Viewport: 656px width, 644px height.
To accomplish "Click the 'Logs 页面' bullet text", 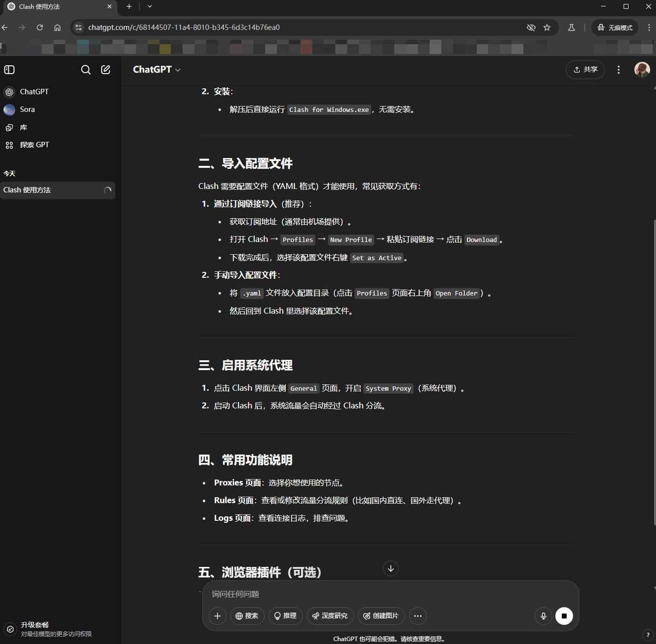I will click(x=233, y=518).
